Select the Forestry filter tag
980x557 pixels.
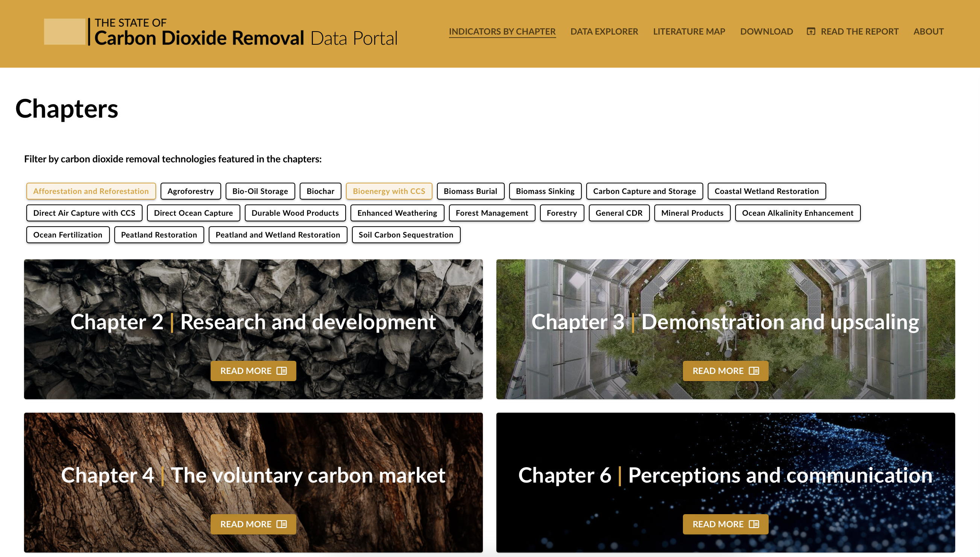562,213
